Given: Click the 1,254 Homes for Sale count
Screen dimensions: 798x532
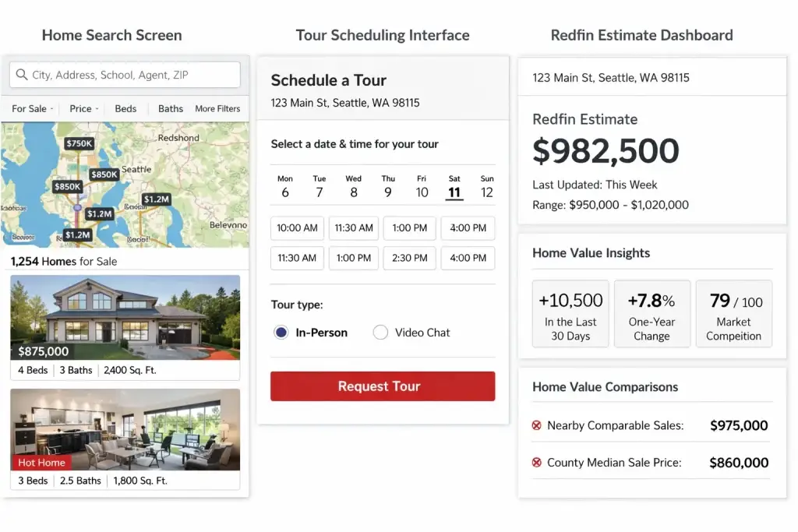Looking at the screenshot, I should pyautogui.click(x=64, y=262).
